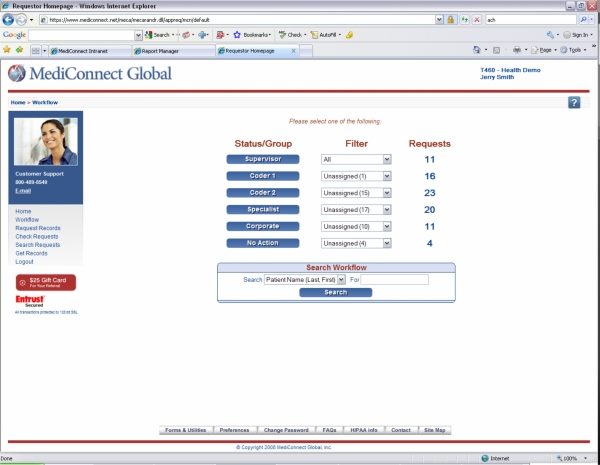
Task: Click the AutoFill button in Google toolbar
Action: pyautogui.click(x=323, y=35)
